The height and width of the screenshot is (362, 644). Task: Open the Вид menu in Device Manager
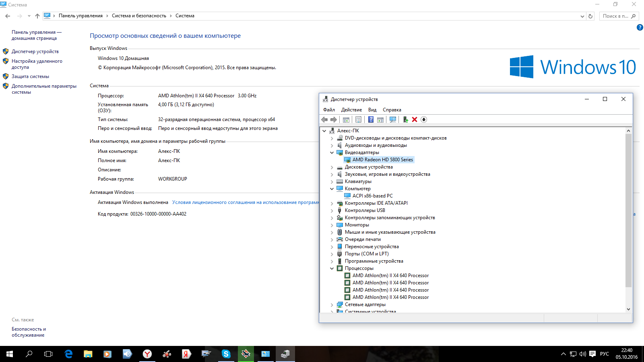[372, 110]
